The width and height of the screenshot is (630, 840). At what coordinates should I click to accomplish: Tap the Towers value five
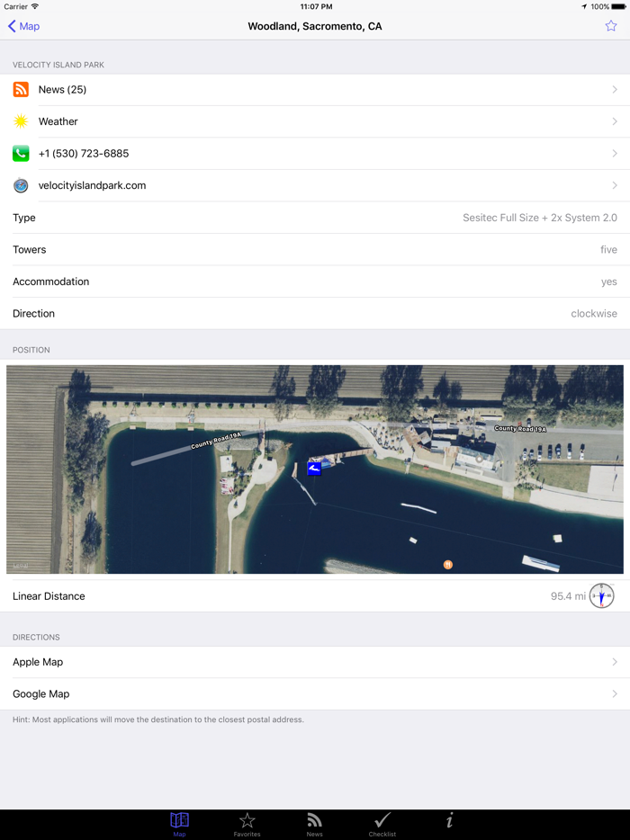[608, 250]
